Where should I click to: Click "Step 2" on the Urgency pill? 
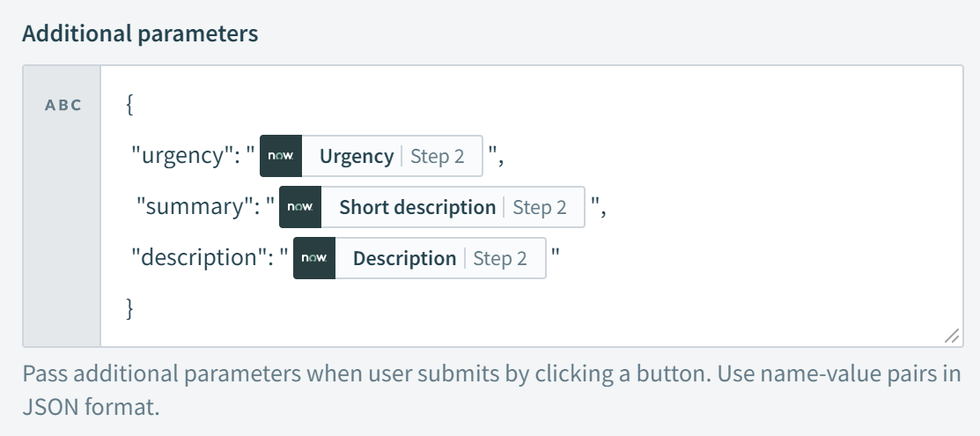pos(437,156)
